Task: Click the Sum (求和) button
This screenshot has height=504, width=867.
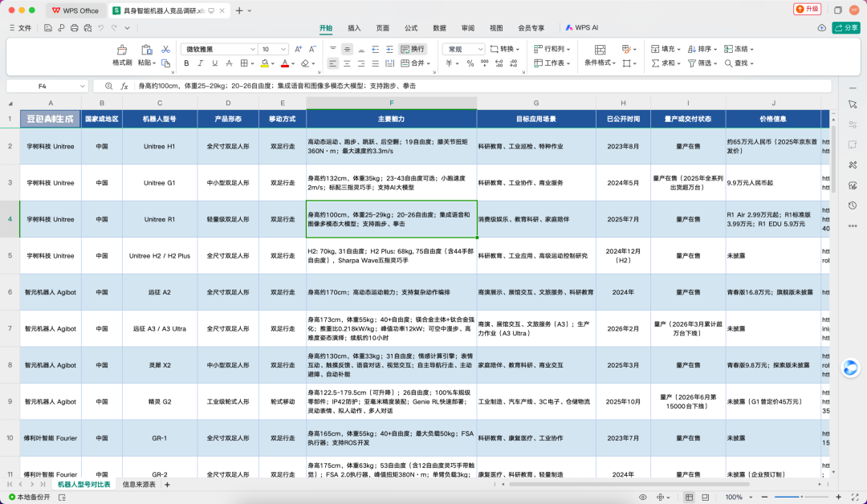Action: (x=666, y=63)
